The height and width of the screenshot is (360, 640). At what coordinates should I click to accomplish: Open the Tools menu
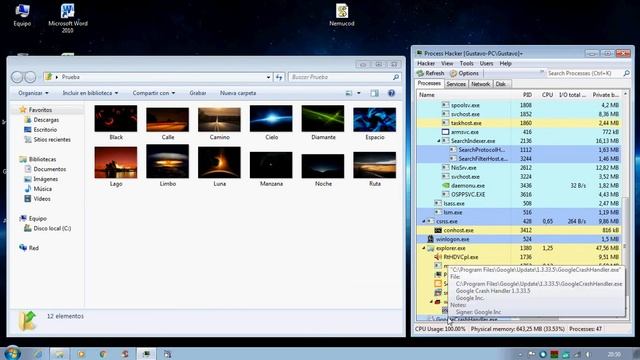tap(467, 64)
